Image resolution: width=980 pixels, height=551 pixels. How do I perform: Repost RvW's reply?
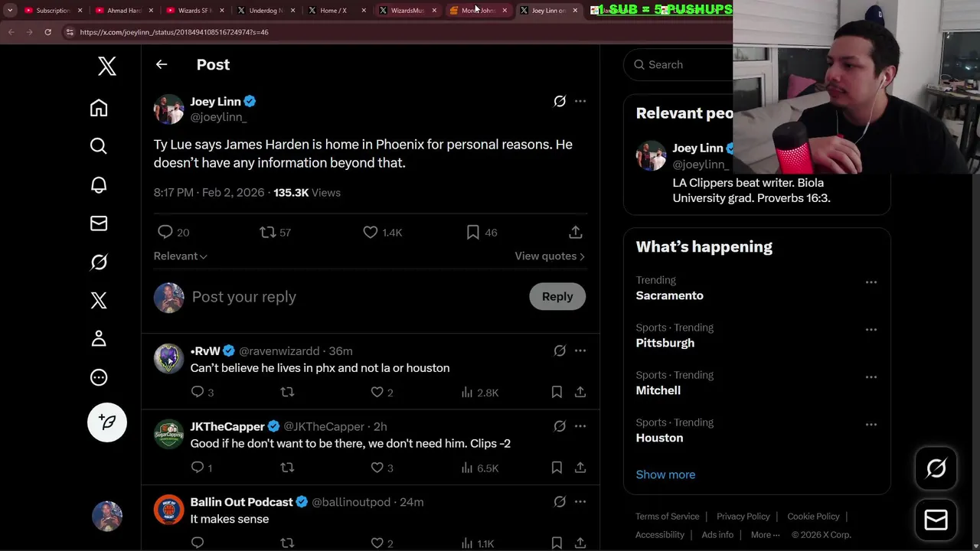tap(287, 392)
